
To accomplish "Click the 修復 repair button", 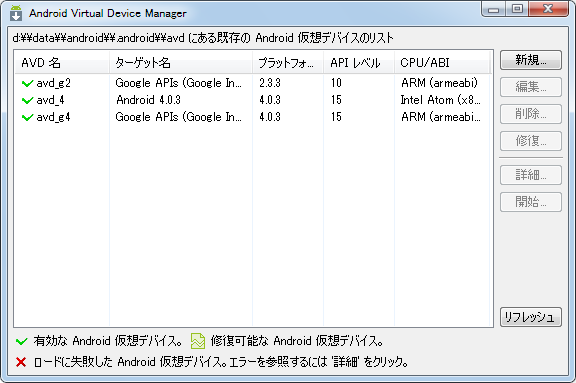I will pos(530,141).
